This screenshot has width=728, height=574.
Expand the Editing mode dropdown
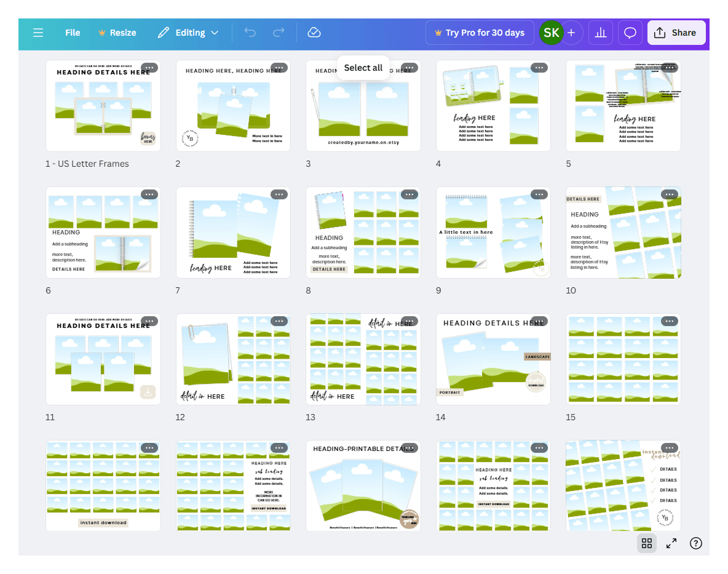pyautogui.click(x=188, y=33)
